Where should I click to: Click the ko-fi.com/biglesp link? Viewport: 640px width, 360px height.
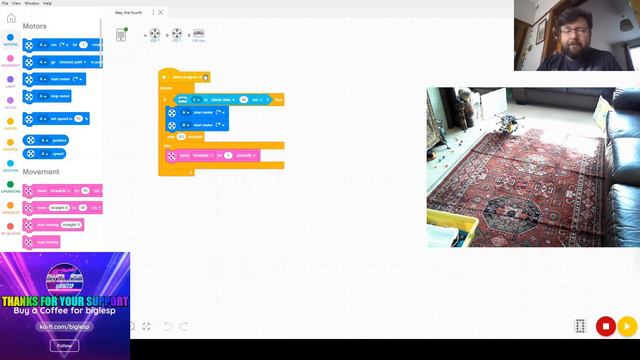64,327
